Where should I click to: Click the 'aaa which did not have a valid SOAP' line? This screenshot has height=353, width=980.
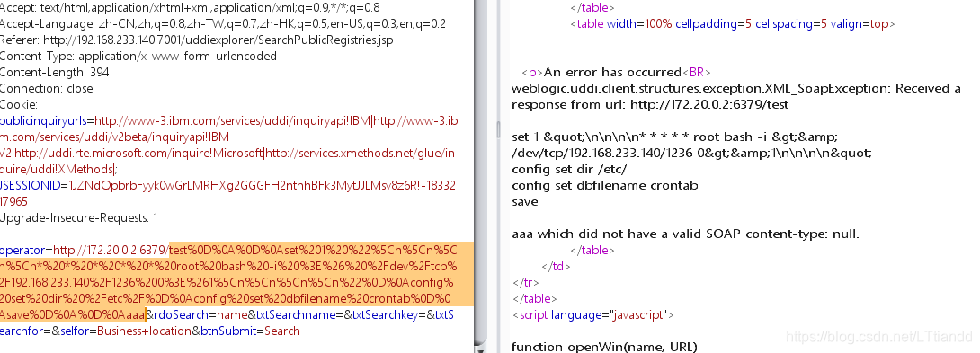tap(685, 234)
